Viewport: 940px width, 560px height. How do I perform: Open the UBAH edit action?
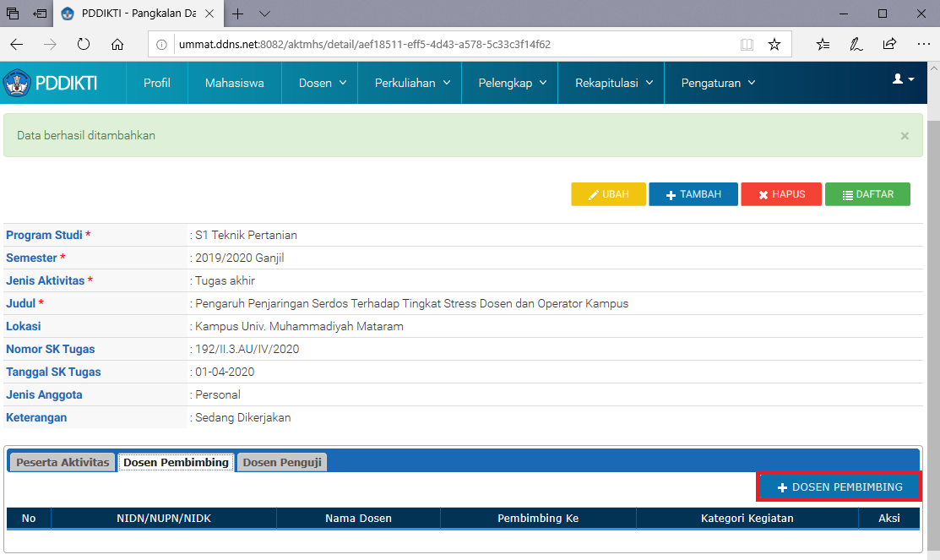[x=608, y=193]
